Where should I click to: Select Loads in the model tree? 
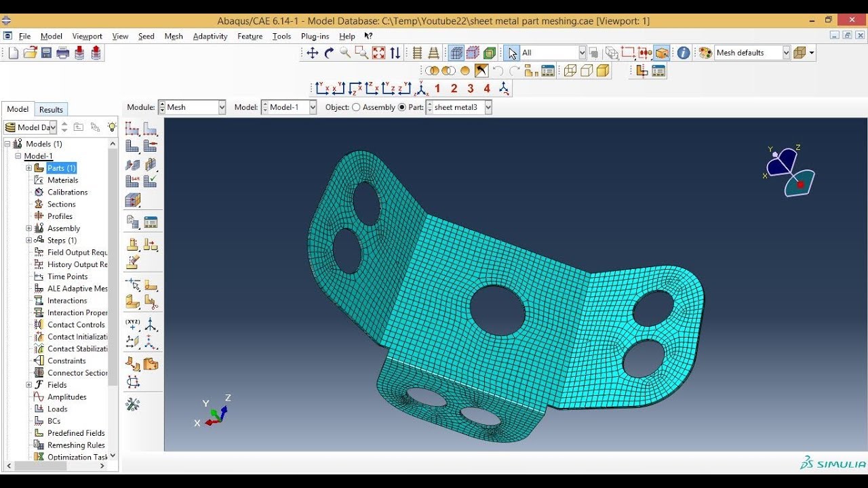coord(58,409)
